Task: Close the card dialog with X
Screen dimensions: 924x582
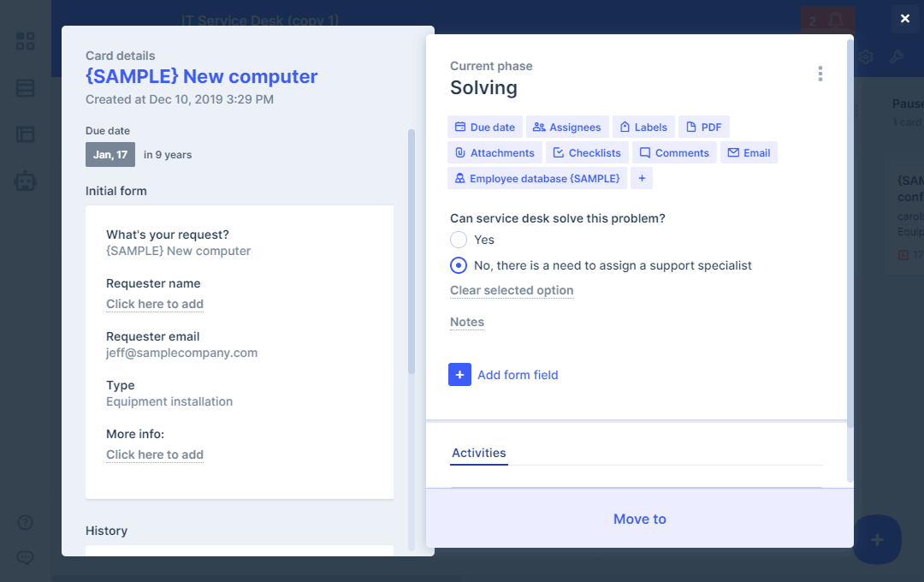Action: point(905,19)
